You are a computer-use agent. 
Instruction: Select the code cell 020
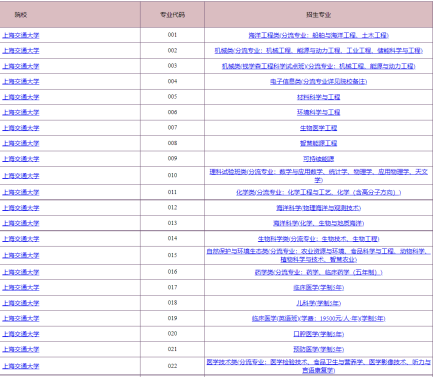pyautogui.click(x=172, y=334)
